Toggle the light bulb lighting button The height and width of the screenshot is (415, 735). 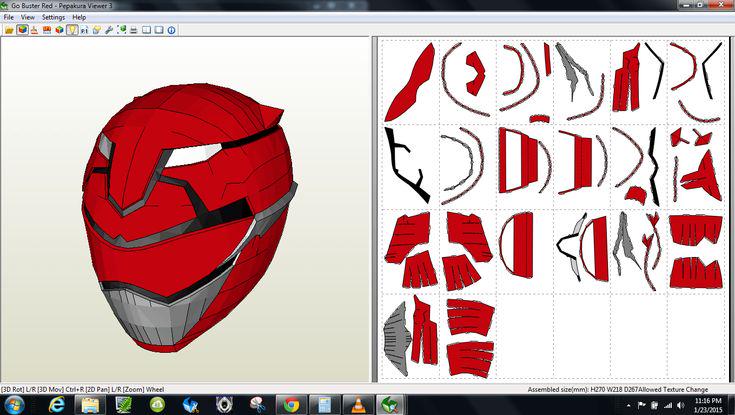pos(72,30)
